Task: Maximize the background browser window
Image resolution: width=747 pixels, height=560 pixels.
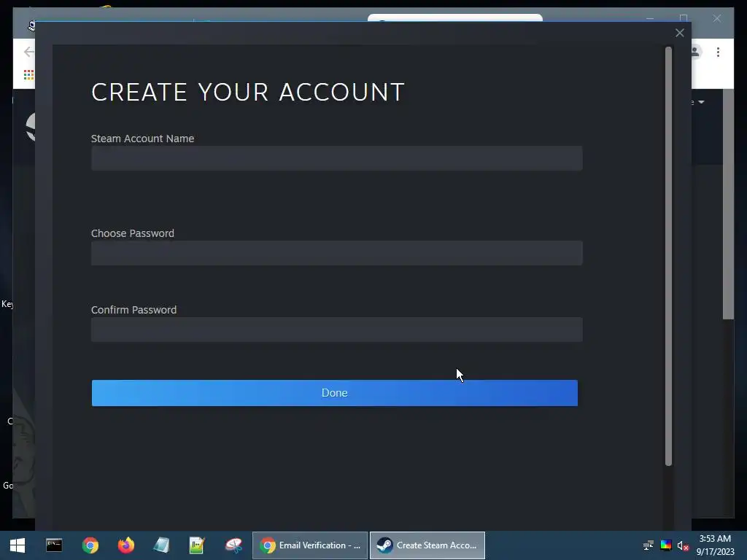Action: coord(684,17)
